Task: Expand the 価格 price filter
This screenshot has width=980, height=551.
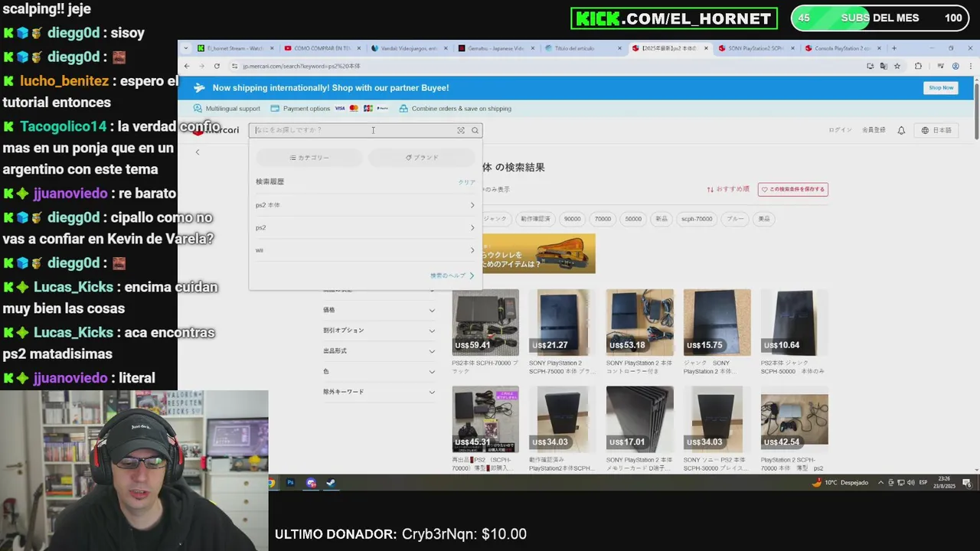Action: (379, 310)
